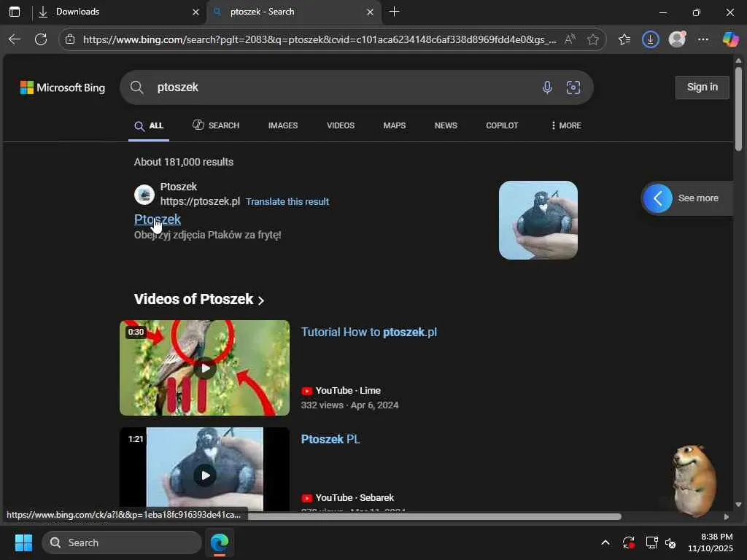Open the tab actions menu icon
747x560 pixels.
coord(15,12)
